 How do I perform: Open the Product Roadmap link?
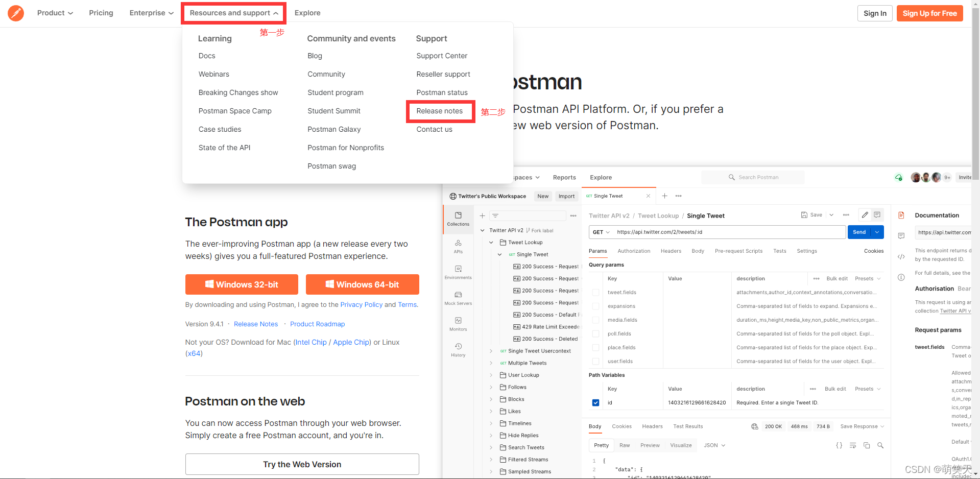(x=317, y=324)
